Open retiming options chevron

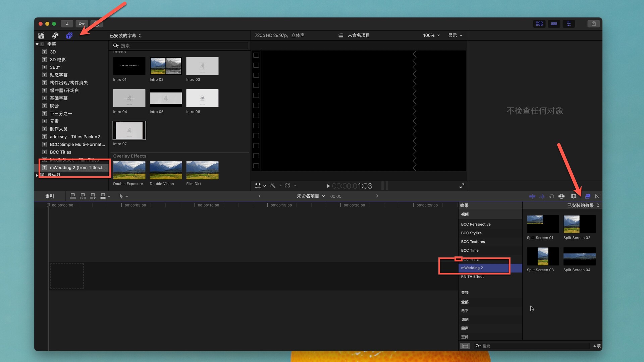point(295,185)
